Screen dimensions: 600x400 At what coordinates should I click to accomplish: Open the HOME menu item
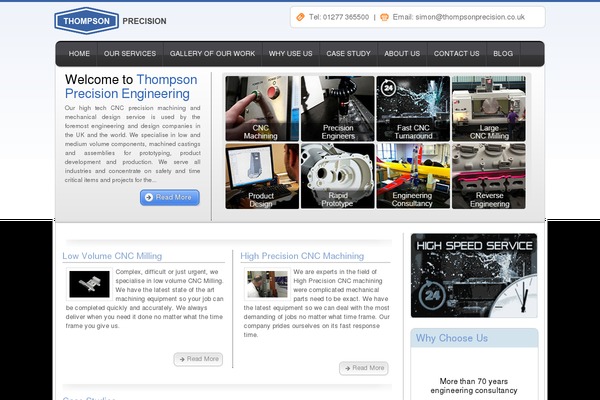[79, 54]
